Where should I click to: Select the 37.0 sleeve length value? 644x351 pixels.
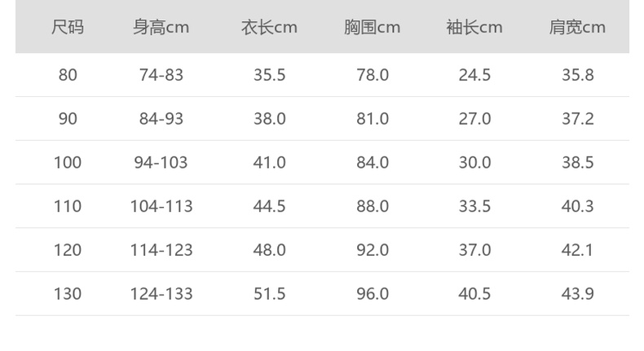point(474,250)
